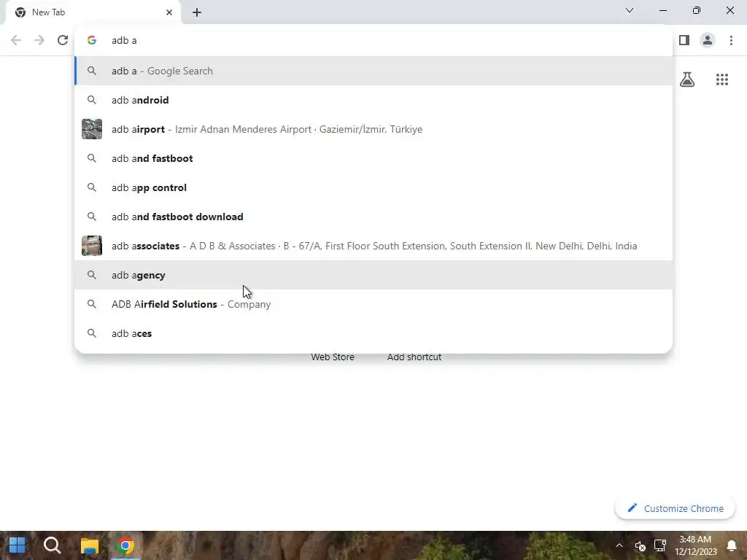
Task: Open the Google apps grid
Action: [x=722, y=79]
